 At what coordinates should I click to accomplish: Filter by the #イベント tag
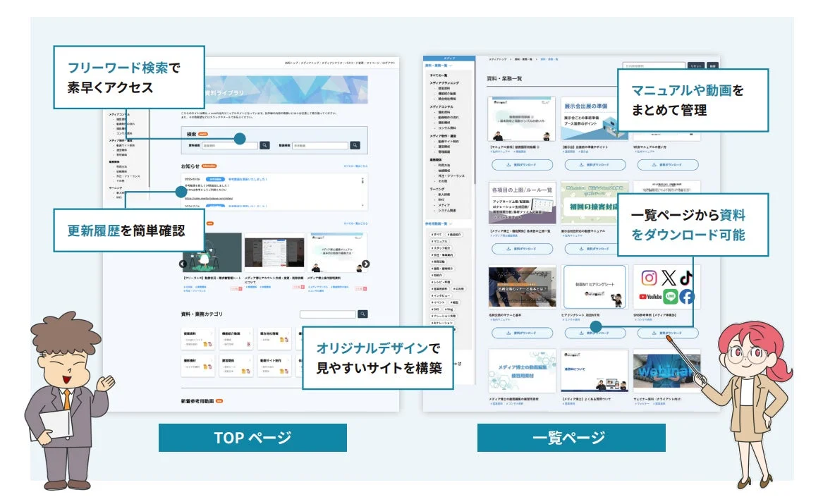pyautogui.click(x=438, y=302)
